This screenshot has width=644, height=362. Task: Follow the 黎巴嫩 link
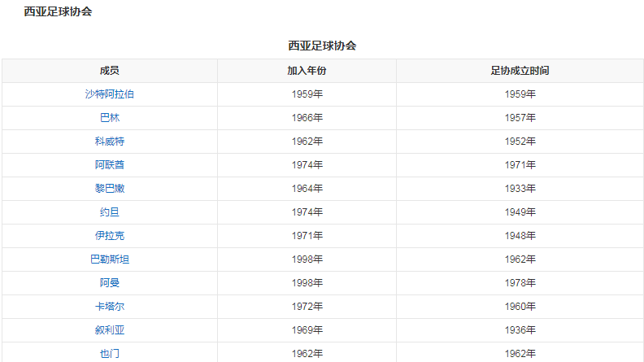(110, 189)
